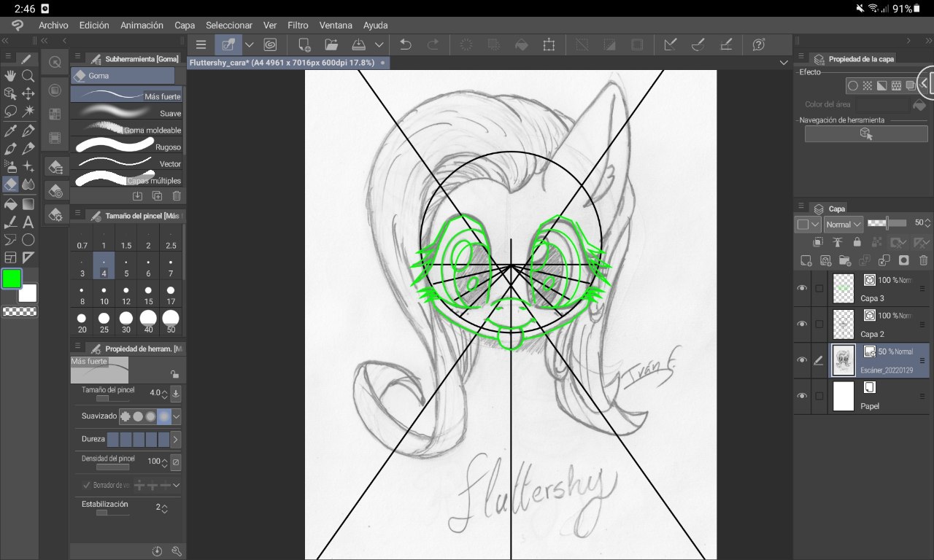Image resolution: width=934 pixels, height=560 pixels.
Task: Hide the Capa 3 layer
Action: click(802, 288)
